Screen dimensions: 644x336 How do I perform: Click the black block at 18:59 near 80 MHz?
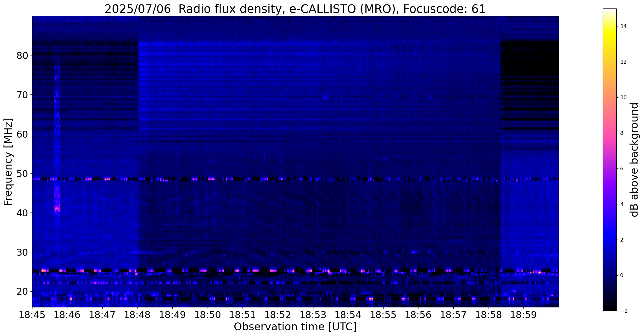click(x=530, y=58)
